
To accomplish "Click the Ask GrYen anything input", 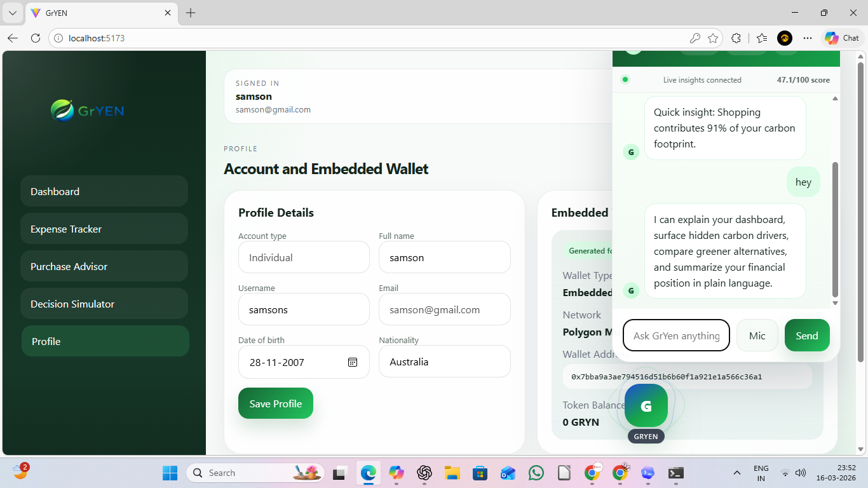I will click(x=677, y=335).
